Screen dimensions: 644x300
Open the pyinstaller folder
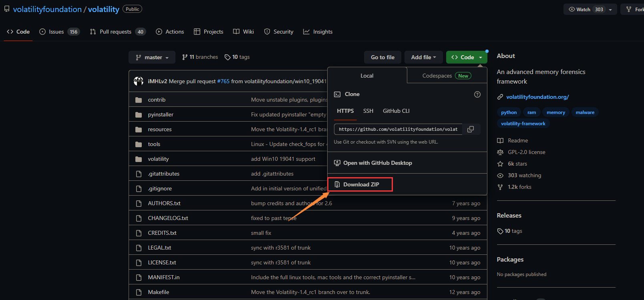[161, 114]
